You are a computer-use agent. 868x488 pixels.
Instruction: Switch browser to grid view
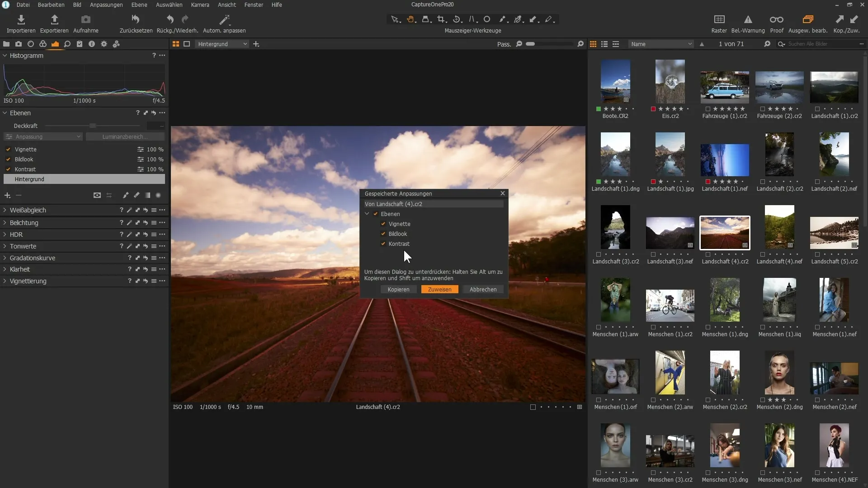point(593,44)
